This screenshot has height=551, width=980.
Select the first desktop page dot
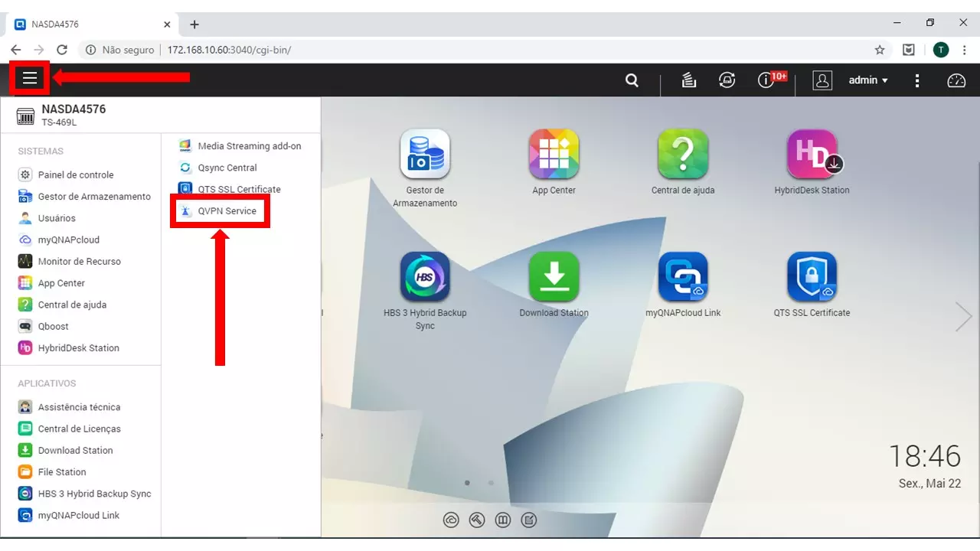(x=467, y=483)
